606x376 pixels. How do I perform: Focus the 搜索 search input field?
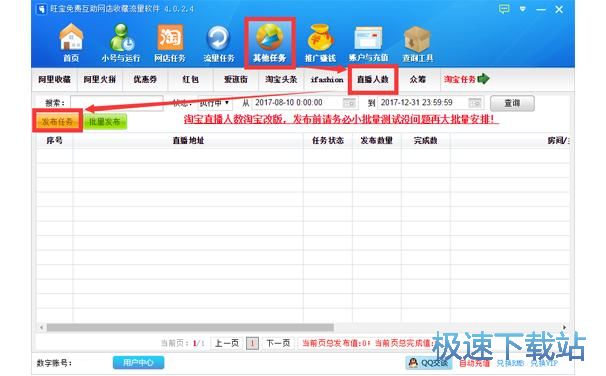(116, 103)
